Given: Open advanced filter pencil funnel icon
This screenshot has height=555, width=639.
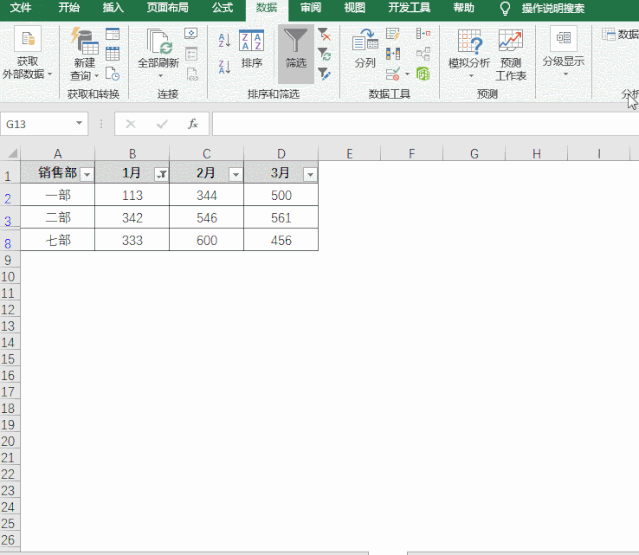Looking at the screenshot, I should [324, 74].
